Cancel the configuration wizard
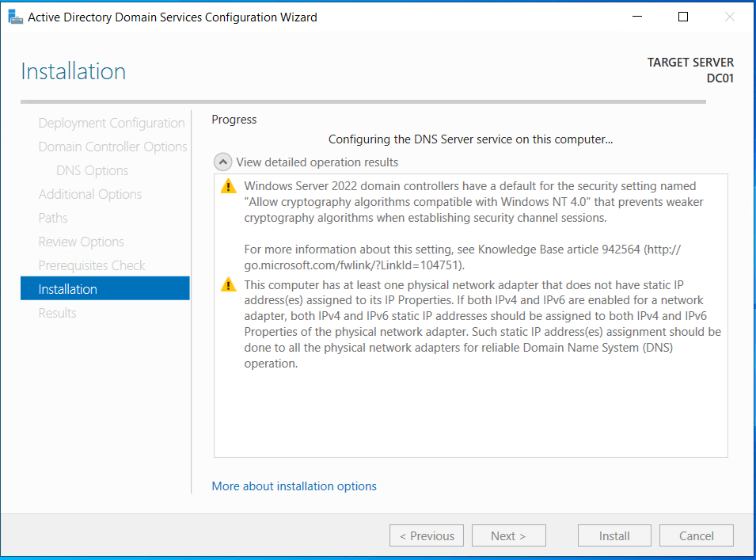This screenshot has width=756, height=560. [x=697, y=535]
